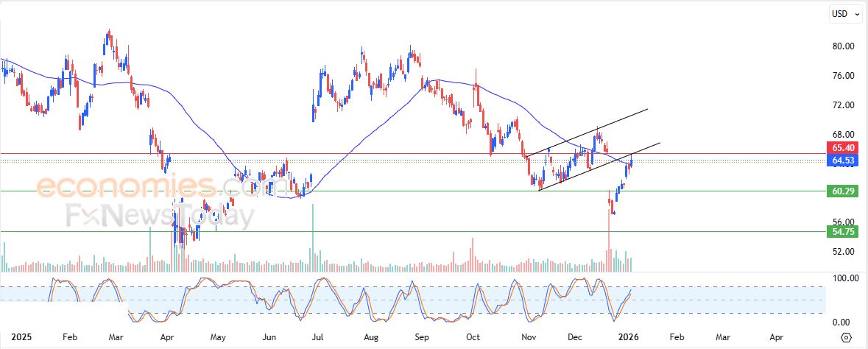Select the blue 64.53 current price label
This screenshot has height=349, width=868.
[x=843, y=161]
